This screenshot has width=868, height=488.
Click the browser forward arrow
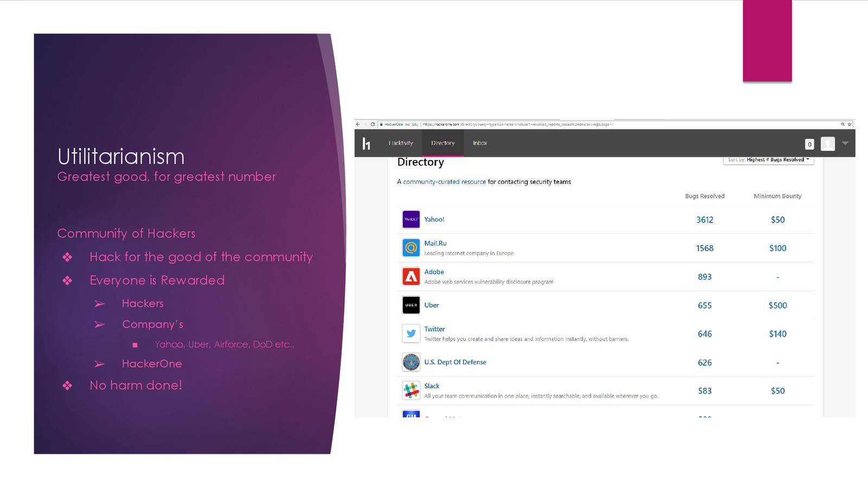tap(365, 124)
